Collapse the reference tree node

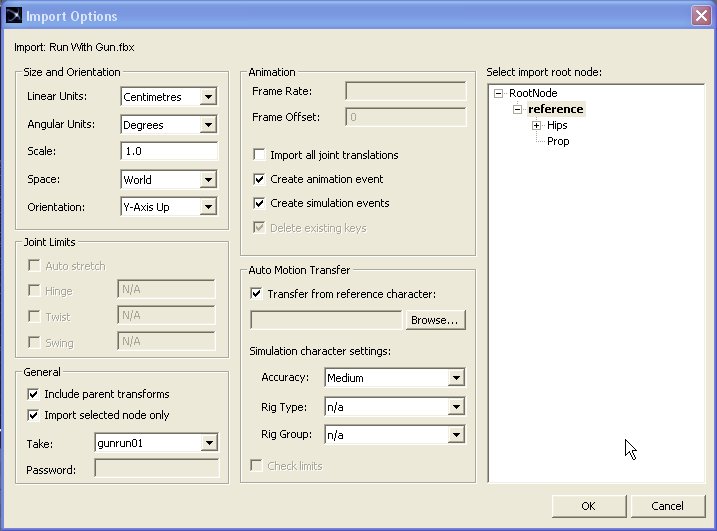tap(517, 109)
